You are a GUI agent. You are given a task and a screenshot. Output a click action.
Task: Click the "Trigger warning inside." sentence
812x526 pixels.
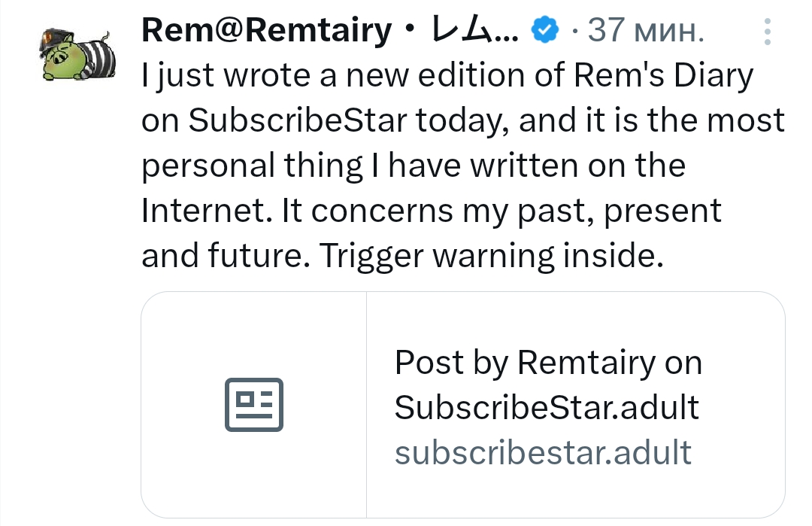(493, 256)
